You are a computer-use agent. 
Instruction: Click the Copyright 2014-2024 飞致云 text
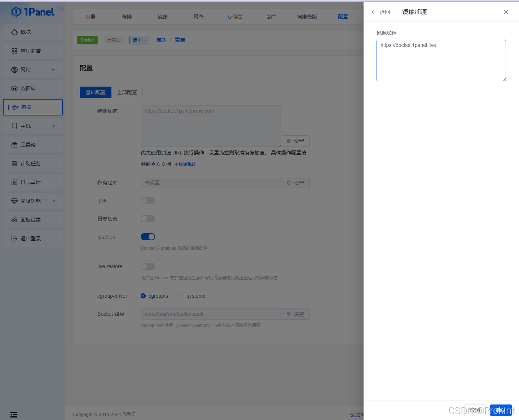pyautogui.click(x=104, y=415)
